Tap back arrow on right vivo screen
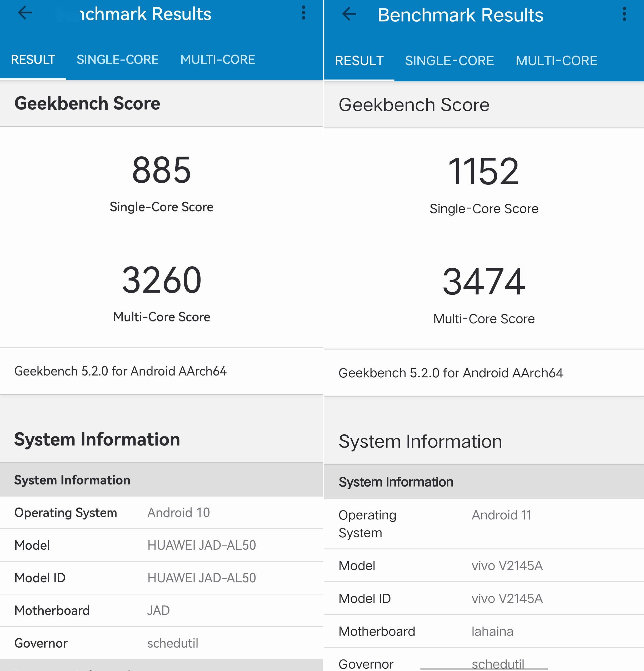 click(x=349, y=14)
